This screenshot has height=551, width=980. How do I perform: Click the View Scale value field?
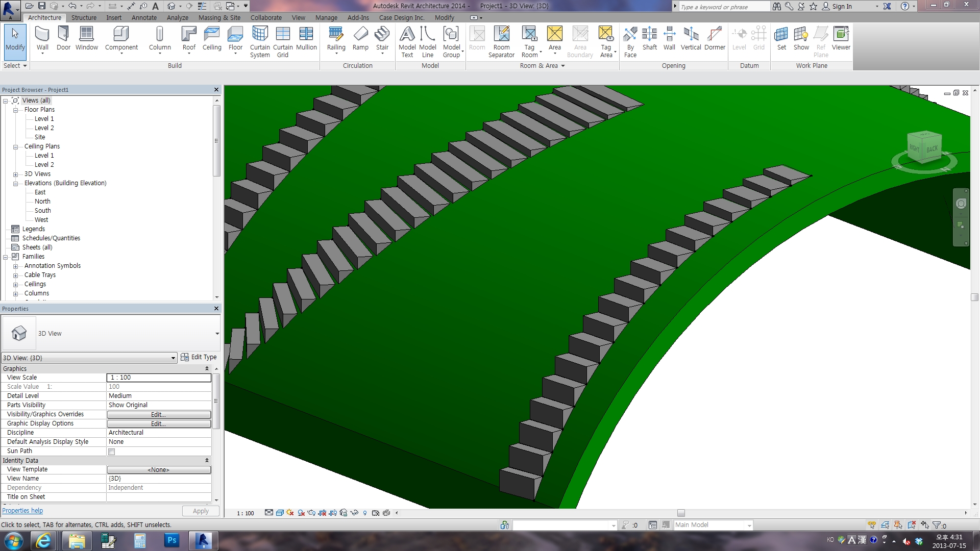[159, 378]
